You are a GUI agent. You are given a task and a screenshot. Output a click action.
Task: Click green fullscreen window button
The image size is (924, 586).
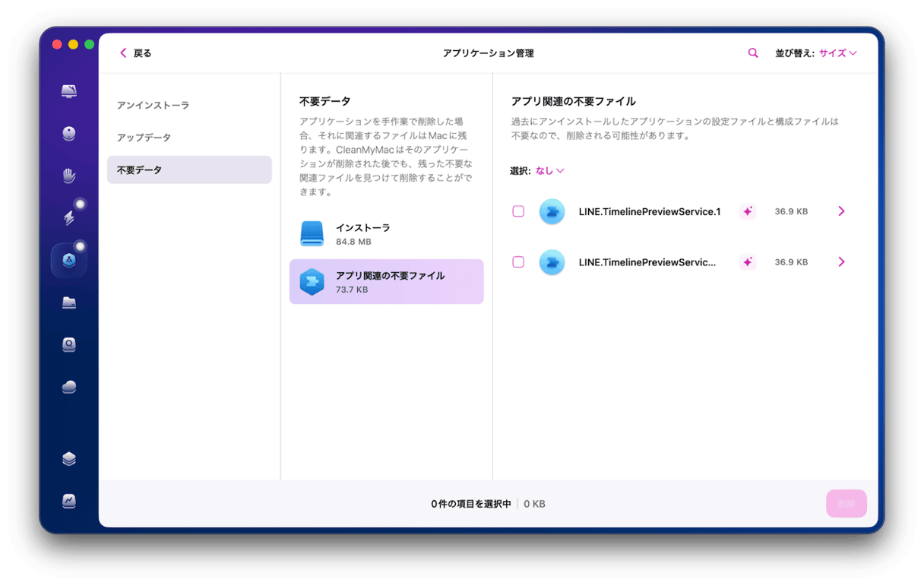click(89, 45)
